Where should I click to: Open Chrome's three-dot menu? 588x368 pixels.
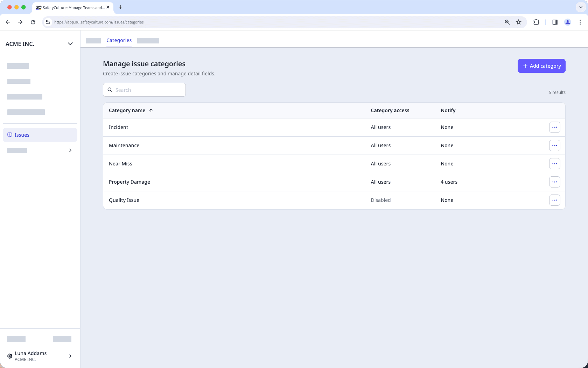(x=580, y=22)
